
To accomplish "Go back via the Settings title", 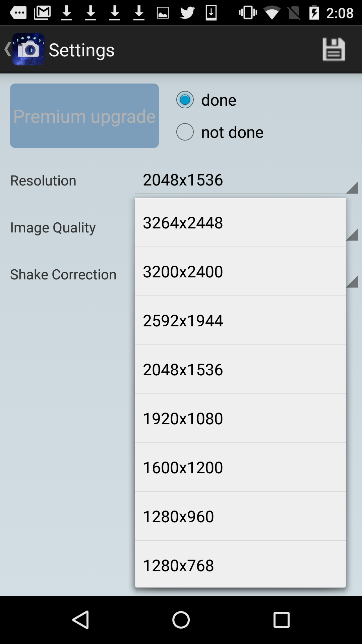I will (81, 50).
